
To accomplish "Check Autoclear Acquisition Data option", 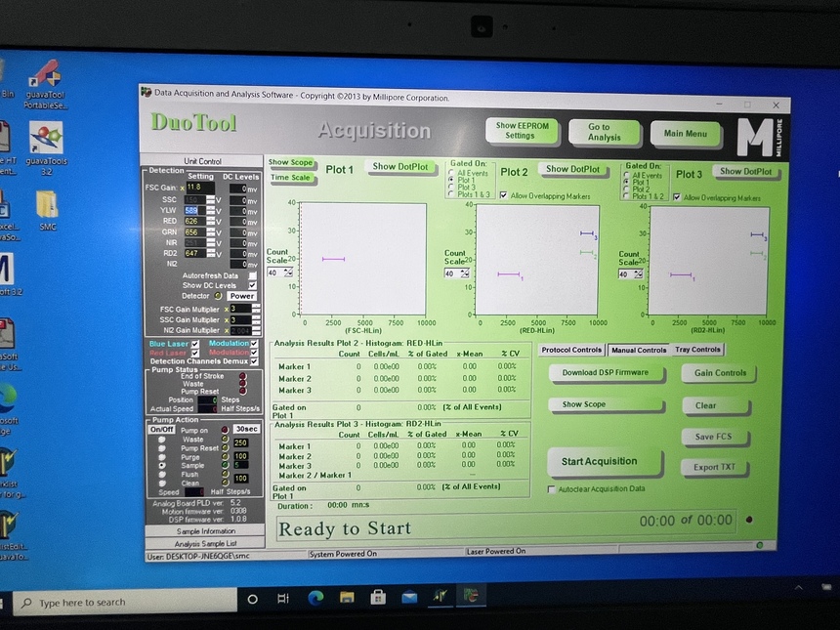I will pos(552,489).
